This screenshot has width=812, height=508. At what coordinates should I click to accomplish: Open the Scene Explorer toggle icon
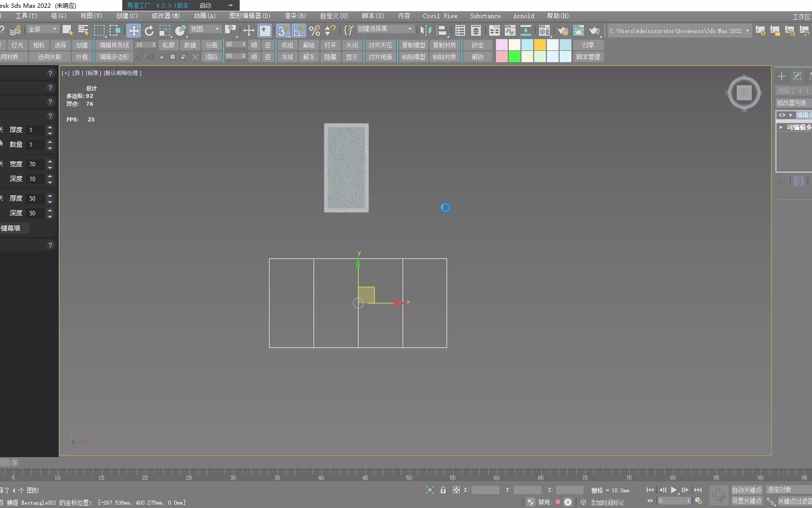coord(460,30)
